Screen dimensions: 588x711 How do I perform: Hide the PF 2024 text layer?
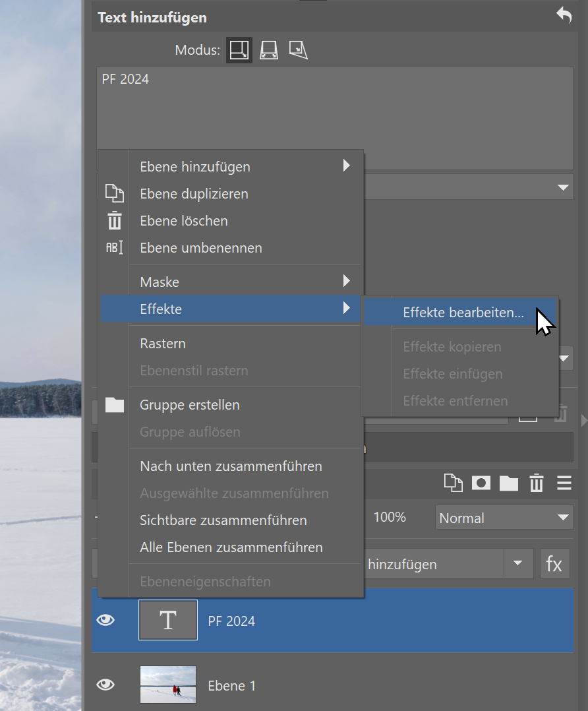(105, 621)
